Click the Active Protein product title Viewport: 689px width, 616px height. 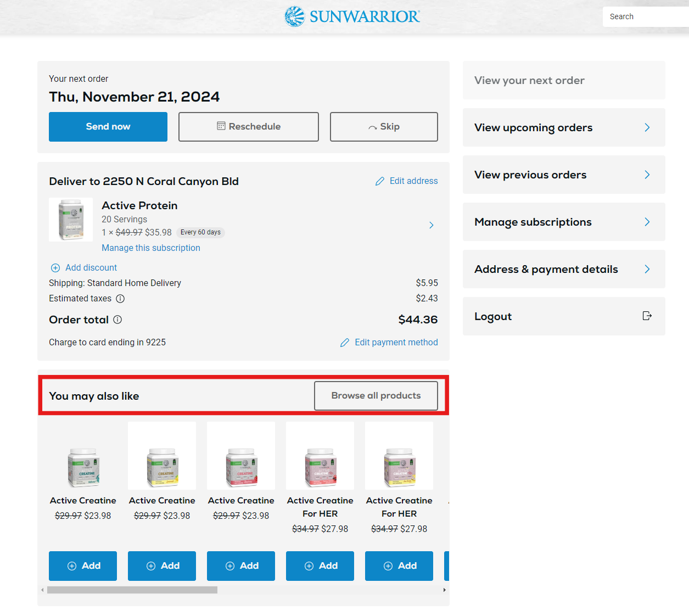pyautogui.click(x=139, y=205)
